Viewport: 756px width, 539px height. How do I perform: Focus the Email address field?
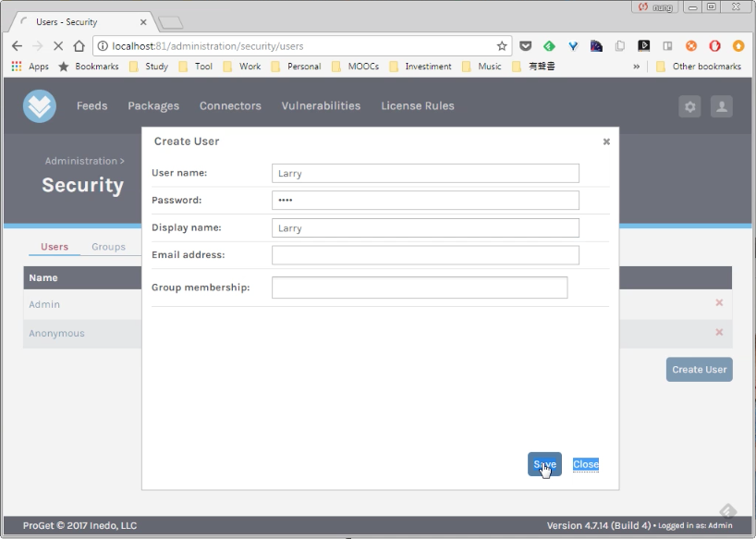click(425, 255)
